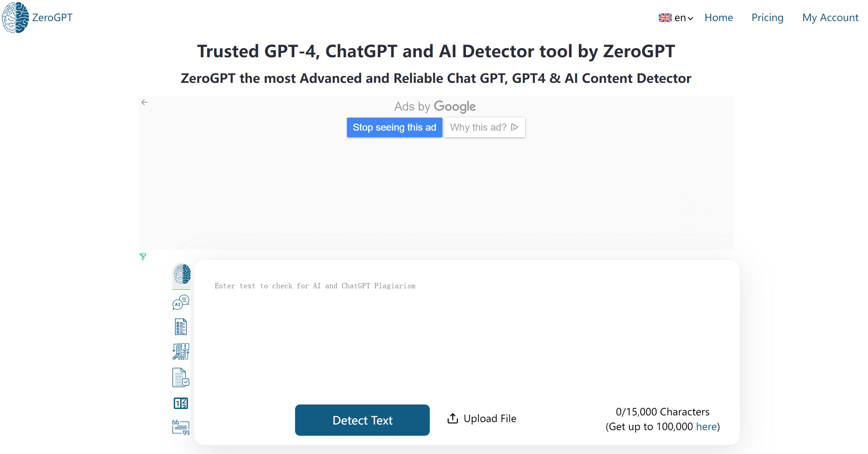Click the upload arrow icon
This screenshot has width=868, height=454.
point(453,418)
